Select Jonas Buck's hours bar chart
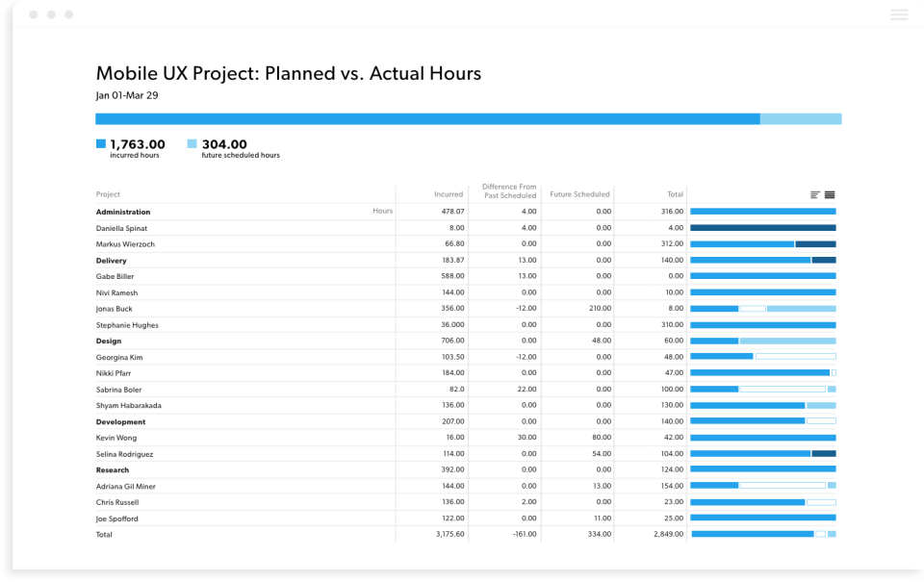 tap(762, 308)
